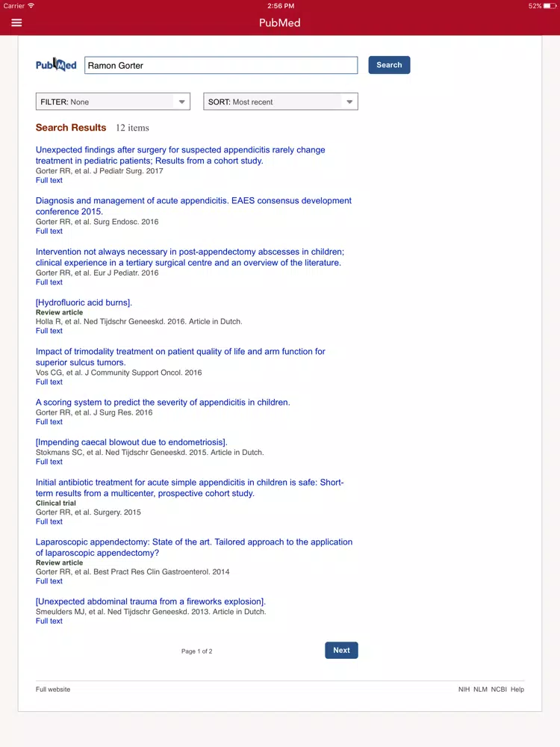The image size is (560, 747).
Task: Click the Search button
Action: pos(389,65)
